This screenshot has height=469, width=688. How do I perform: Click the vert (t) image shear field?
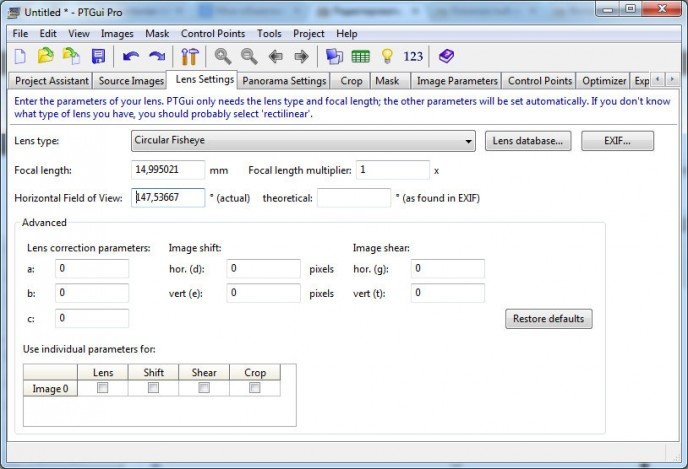[448, 293]
